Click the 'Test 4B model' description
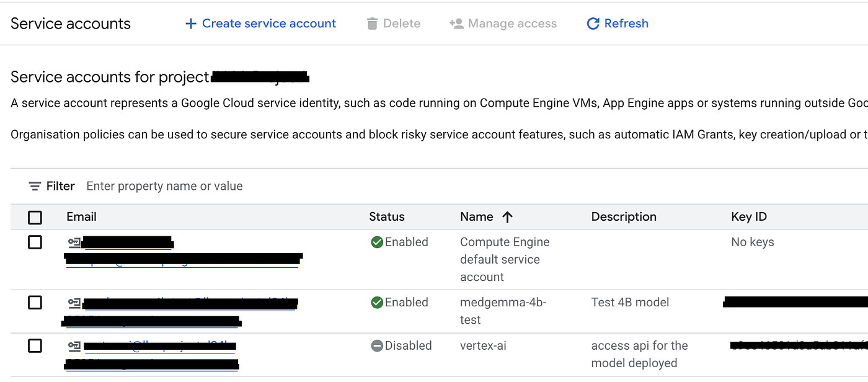Image resolution: width=868 pixels, height=382 pixels. point(630,302)
